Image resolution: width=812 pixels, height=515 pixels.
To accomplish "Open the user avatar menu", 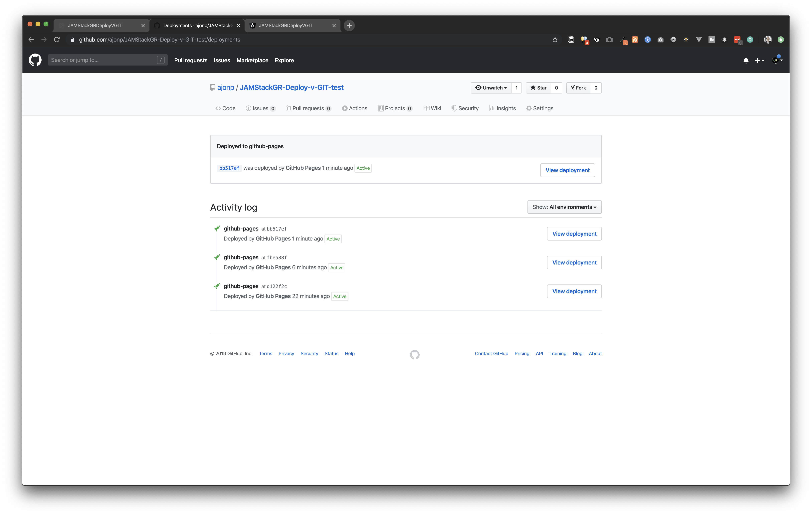I will coord(777,60).
